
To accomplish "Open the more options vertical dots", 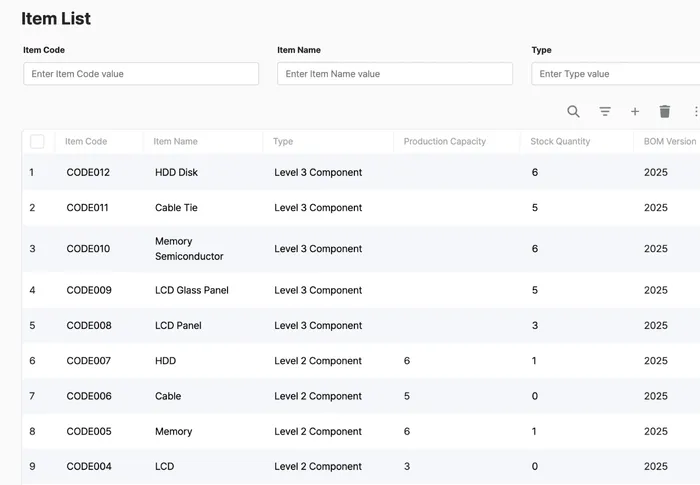I will pyautogui.click(x=696, y=111).
